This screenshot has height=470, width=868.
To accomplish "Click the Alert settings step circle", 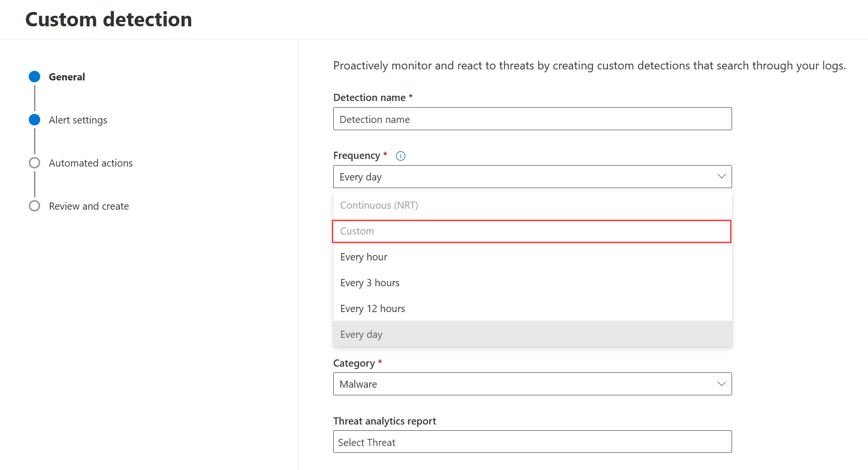I will (34, 120).
